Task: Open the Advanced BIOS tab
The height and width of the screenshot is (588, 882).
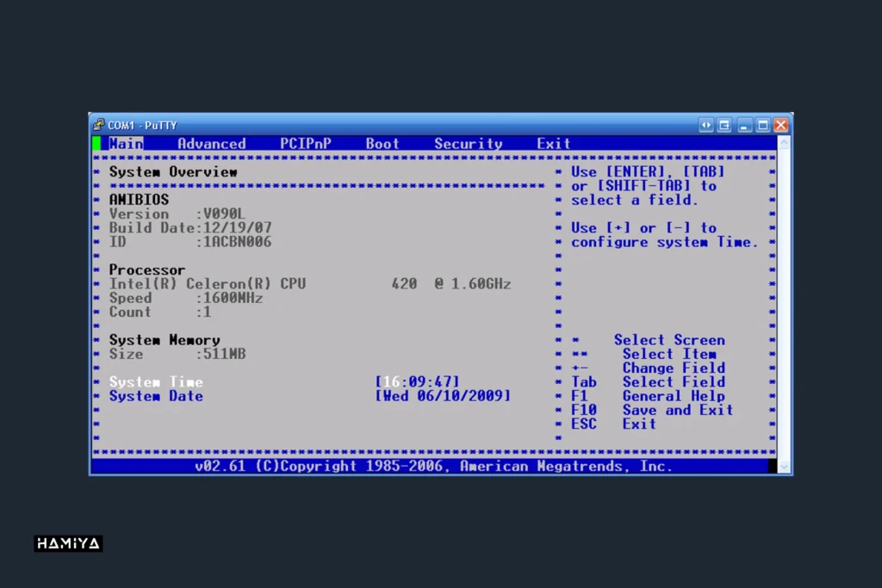Action: click(x=211, y=144)
